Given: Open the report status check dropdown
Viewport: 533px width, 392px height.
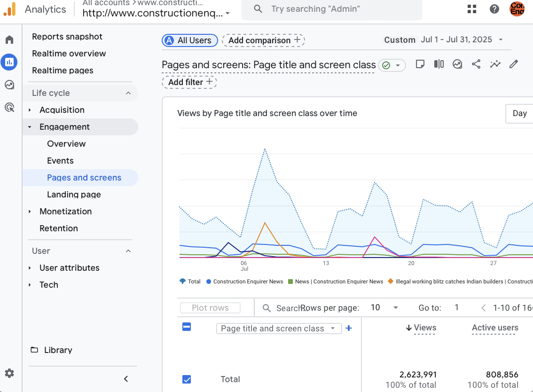Looking at the screenshot, I should (x=392, y=65).
